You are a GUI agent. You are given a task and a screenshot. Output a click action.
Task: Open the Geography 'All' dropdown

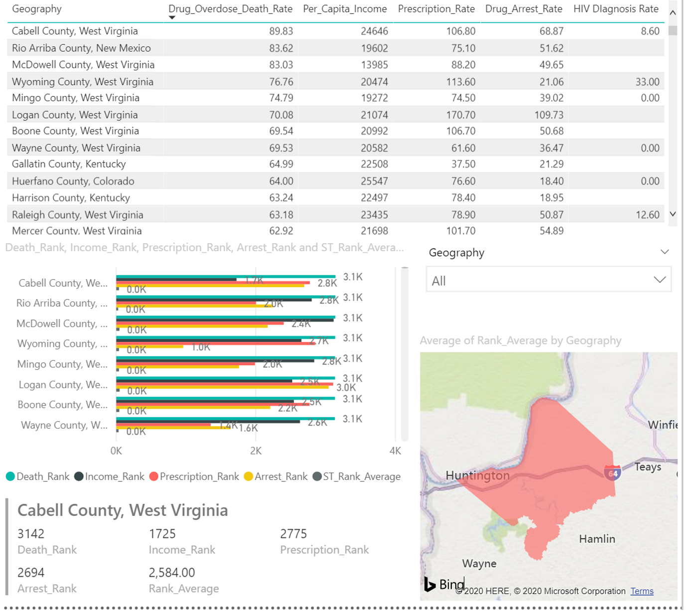click(x=549, y=280)
